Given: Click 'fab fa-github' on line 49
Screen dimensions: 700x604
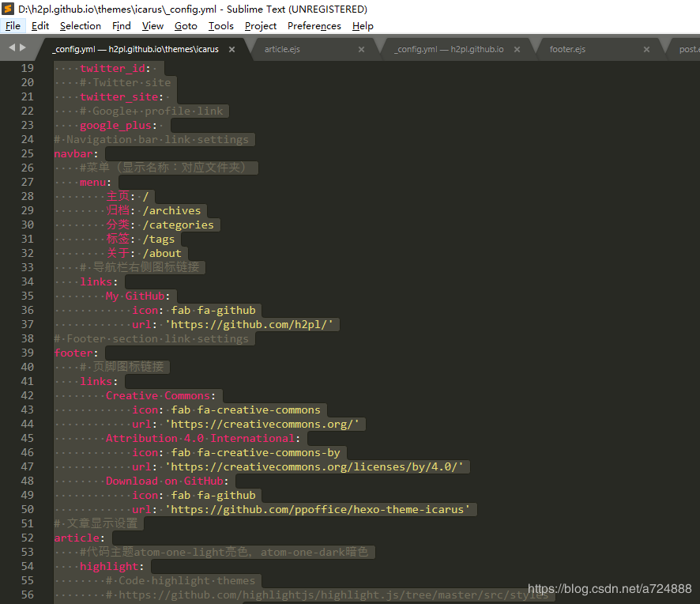Looking at the screenshot, I should tap(213, 496).
